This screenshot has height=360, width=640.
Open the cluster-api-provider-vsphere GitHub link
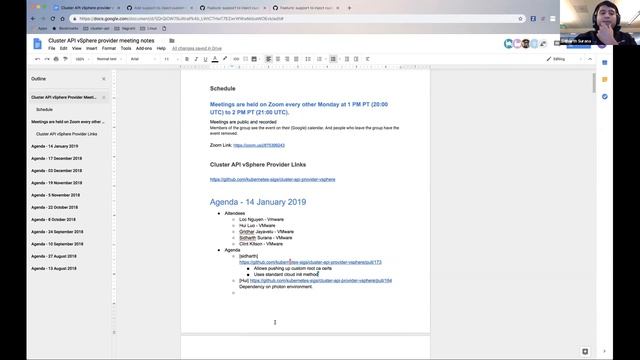point(272,180)
